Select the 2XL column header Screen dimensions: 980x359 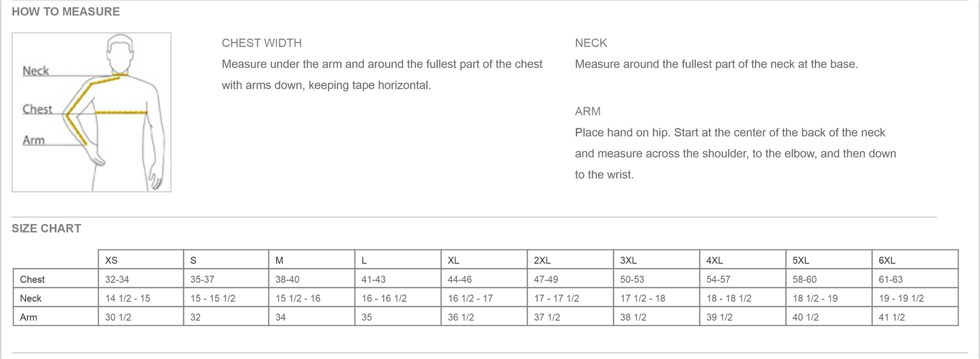542,260
